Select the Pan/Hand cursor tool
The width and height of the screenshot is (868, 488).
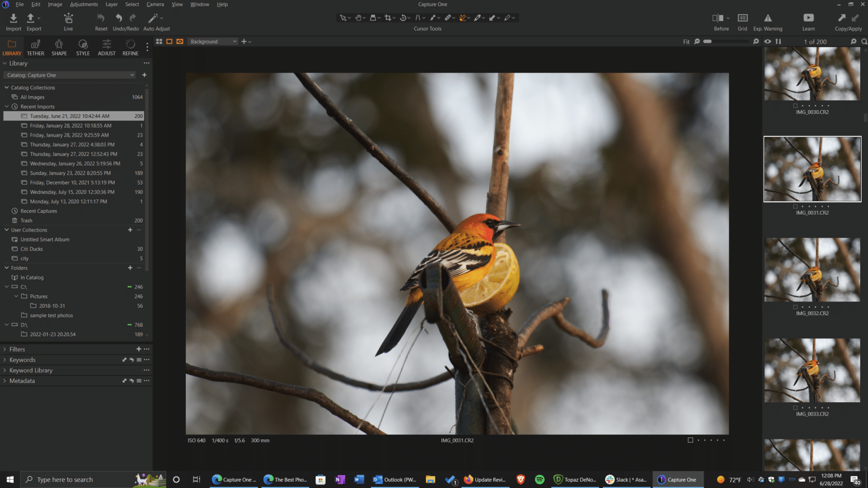pyautogui.click(x=358, y=18)
